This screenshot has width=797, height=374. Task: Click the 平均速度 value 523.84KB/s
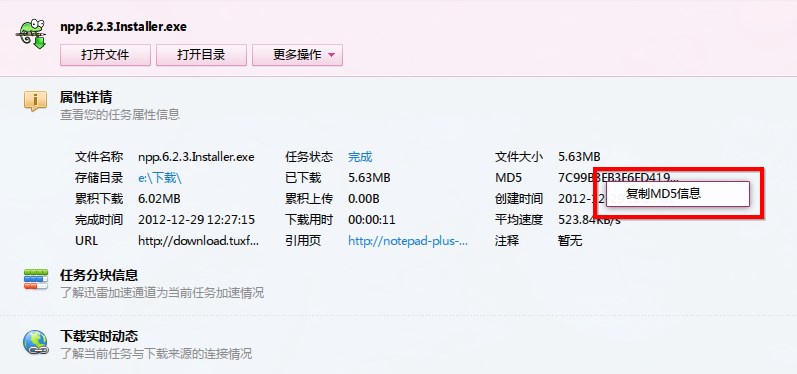[x=590, y=220]
